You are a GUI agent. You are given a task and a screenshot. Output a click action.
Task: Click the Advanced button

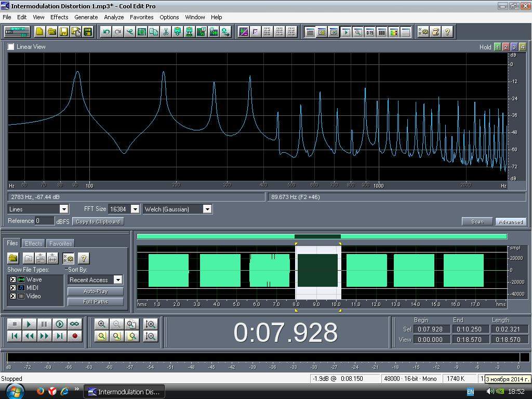511,221
